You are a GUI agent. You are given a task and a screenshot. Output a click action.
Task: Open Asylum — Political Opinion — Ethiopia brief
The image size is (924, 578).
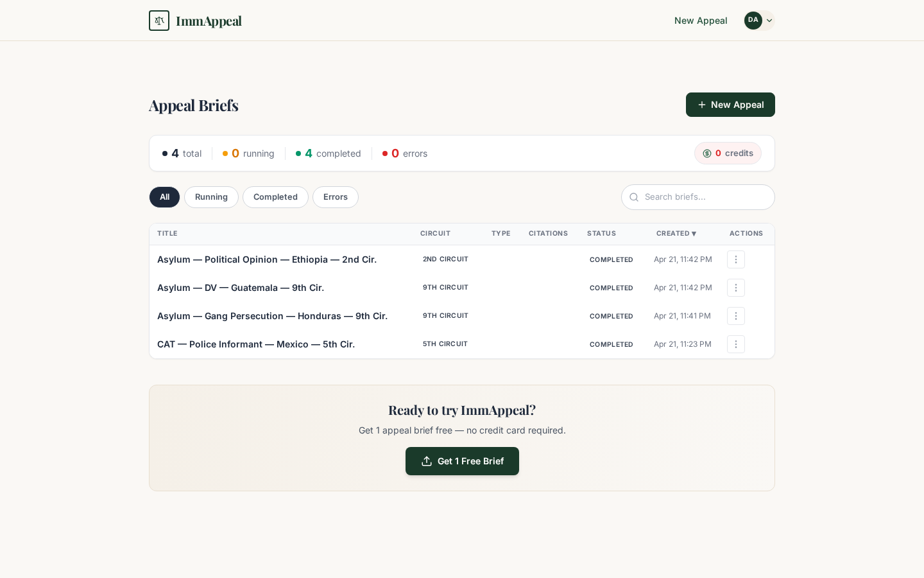tap(267, 259)
